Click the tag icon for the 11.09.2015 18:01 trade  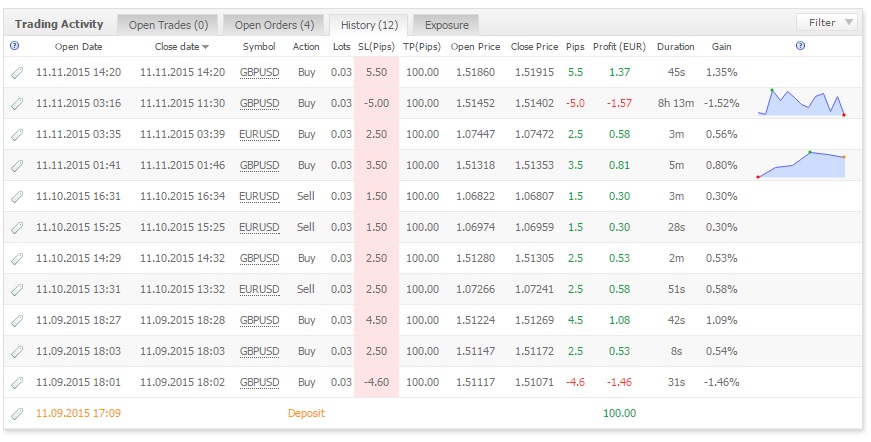pos(17,382)
